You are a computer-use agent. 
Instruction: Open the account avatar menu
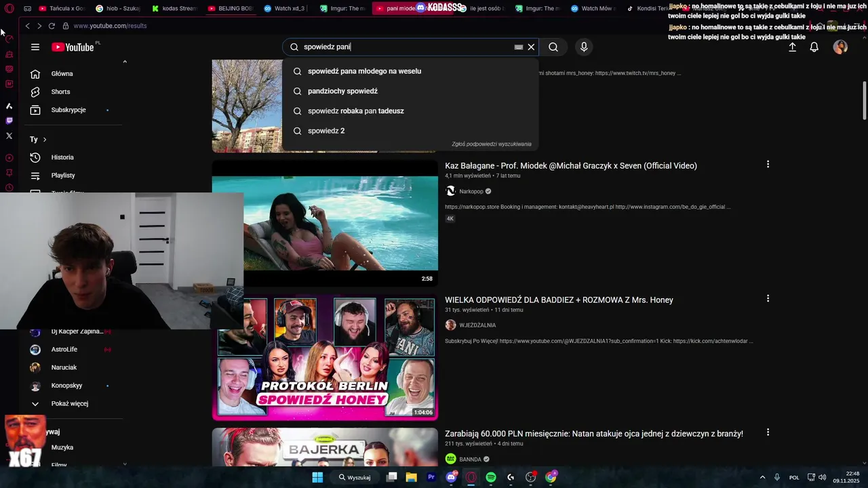(x=840, y=47)
